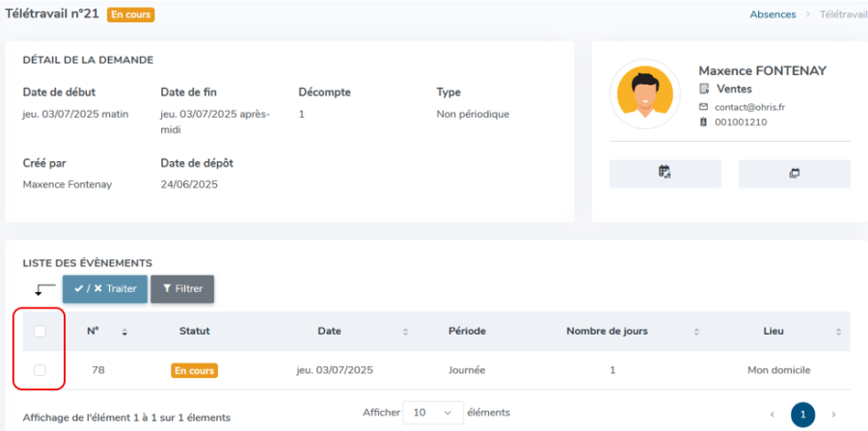Click the stacked windows icon button
Image resolution: width=868 pixels, height=431 pixels.
[x=795, y=174]
